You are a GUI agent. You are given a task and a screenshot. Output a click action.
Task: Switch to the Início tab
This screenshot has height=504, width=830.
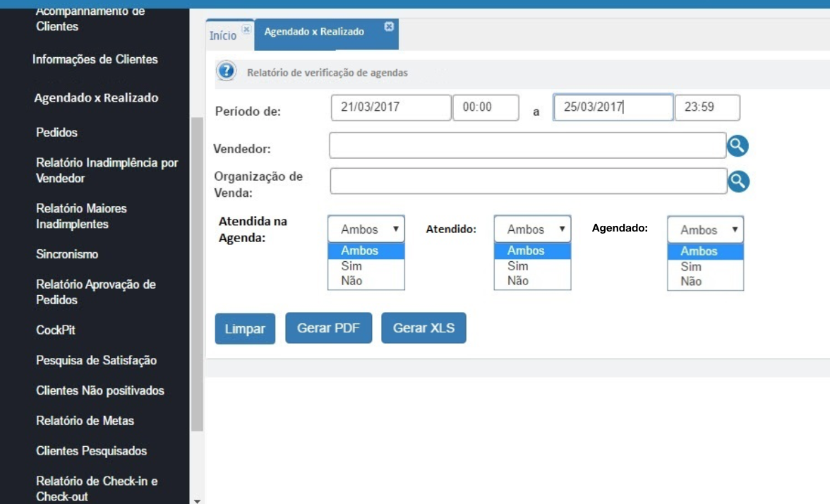pyautogui.click(x=223, y=35)
